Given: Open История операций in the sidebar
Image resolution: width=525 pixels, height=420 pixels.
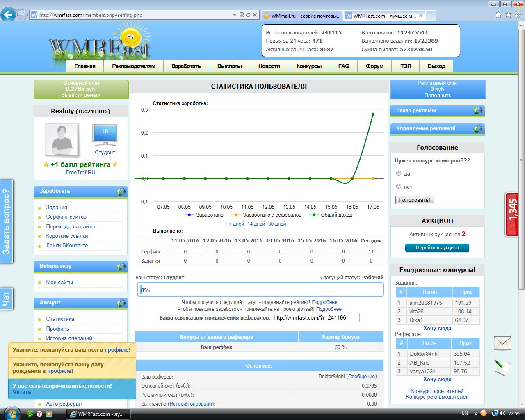Looking at the screenshot, I should pyautogui.click(x=69, y=338).
